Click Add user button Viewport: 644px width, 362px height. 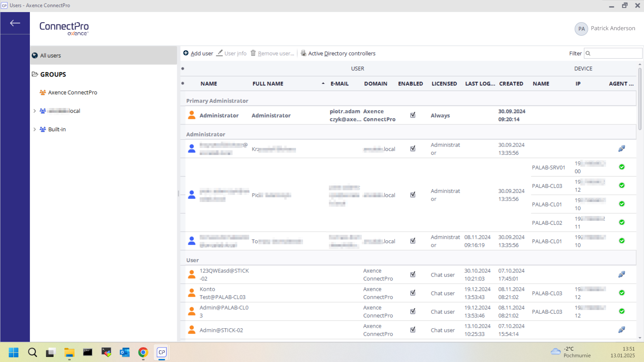[x=198, y=53]
